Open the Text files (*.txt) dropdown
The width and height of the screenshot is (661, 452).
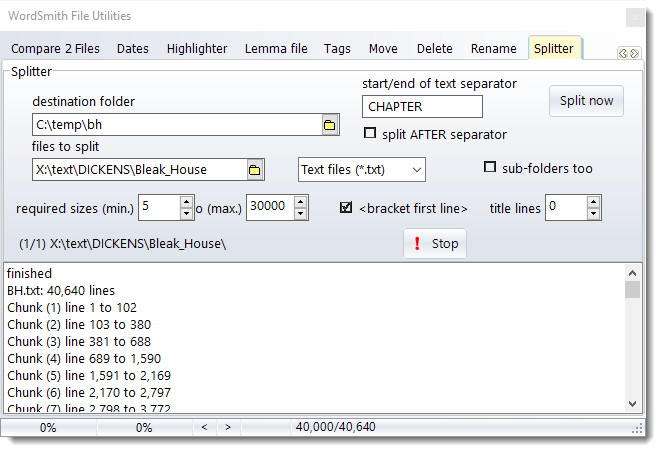[362, 170]
